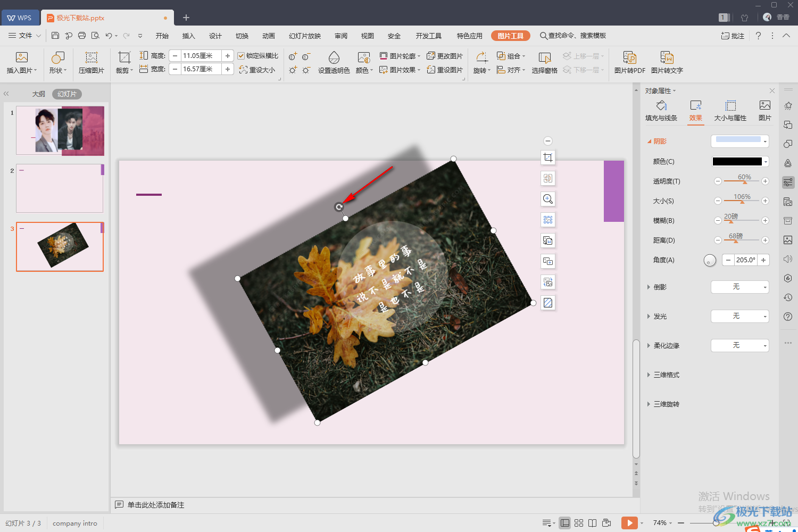Screen dimensions: 798x532
Task: Switch to reading view icon in status bar
Action: point(592,523)
